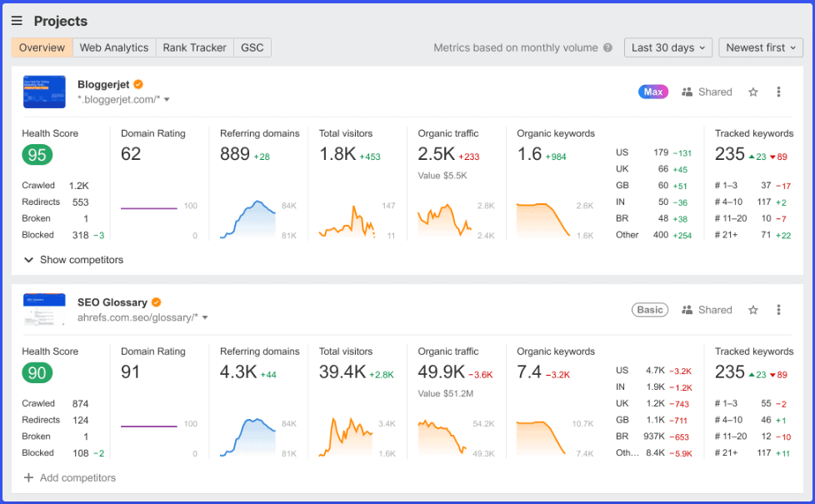Click the verified badge next to Bloggerjet

coord(137,84)
